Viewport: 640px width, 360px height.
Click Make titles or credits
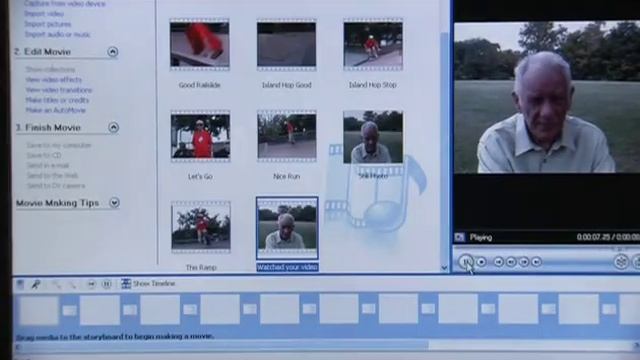coord(57,100)
